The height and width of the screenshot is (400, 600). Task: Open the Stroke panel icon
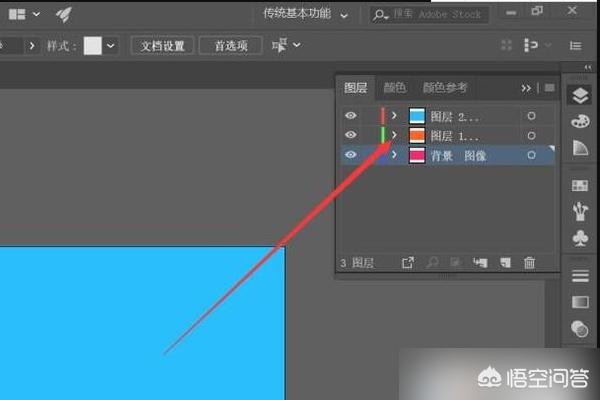coord(579,275)
